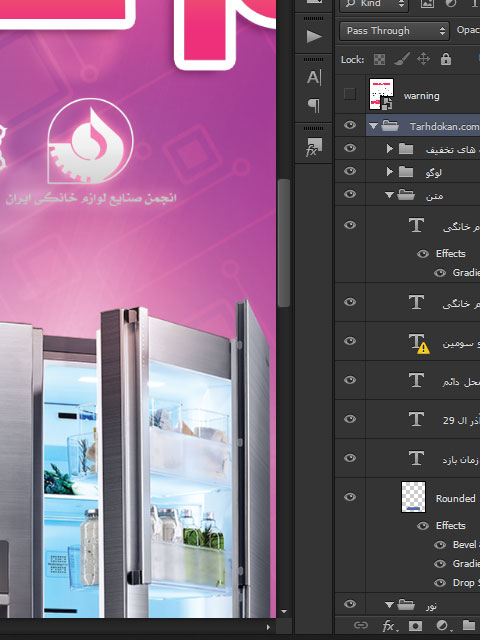Collapse the متن layer group
480x640 pixels.
pos(389,196)
